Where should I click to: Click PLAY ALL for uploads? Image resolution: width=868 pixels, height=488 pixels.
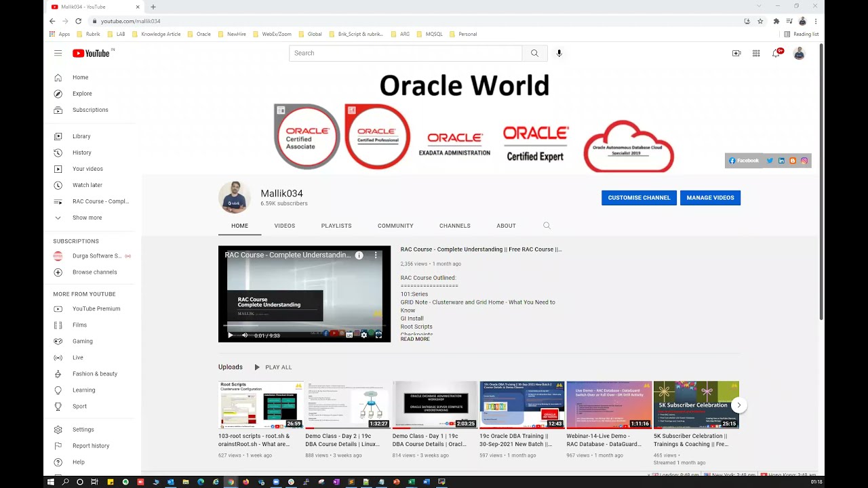click(273, 367)
